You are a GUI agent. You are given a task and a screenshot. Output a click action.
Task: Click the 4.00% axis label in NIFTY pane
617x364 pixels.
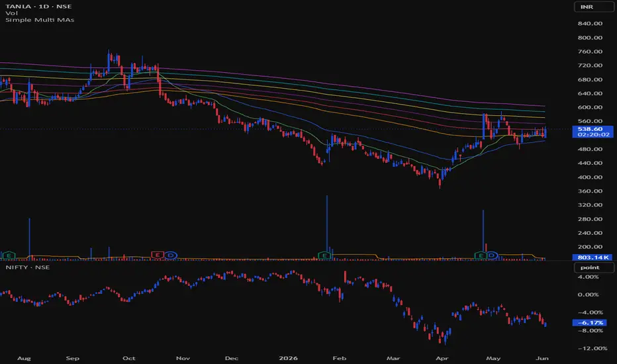click(589, 277)
